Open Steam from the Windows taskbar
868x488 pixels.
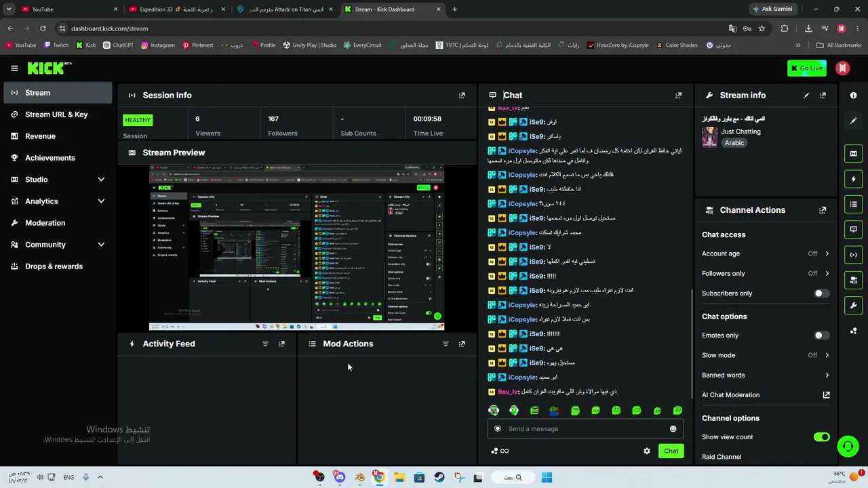coord(439,478)
